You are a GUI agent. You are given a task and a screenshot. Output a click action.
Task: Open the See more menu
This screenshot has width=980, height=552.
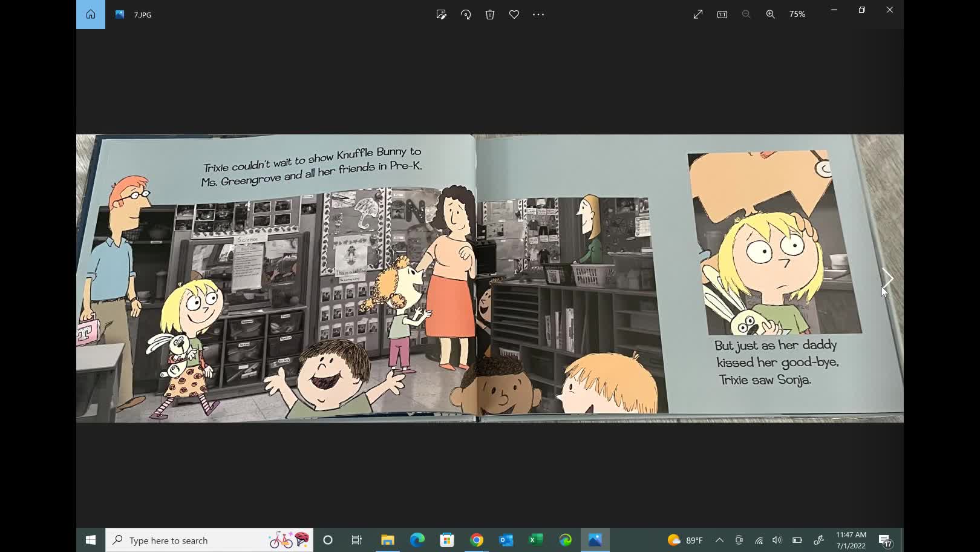point(538,14)
